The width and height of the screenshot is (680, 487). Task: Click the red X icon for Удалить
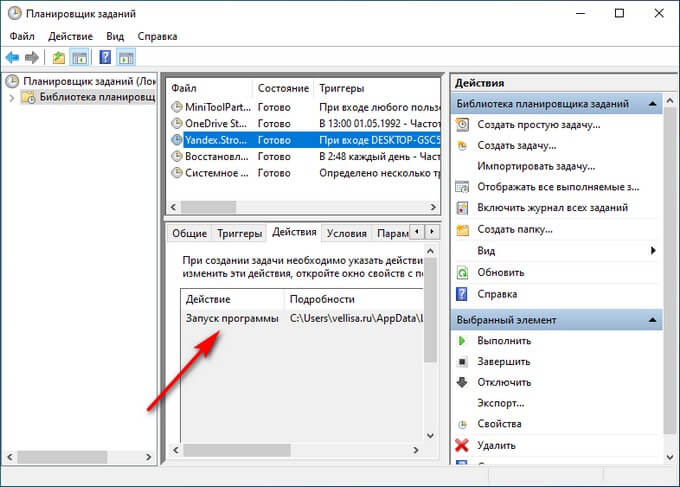[x=462, y=445]
